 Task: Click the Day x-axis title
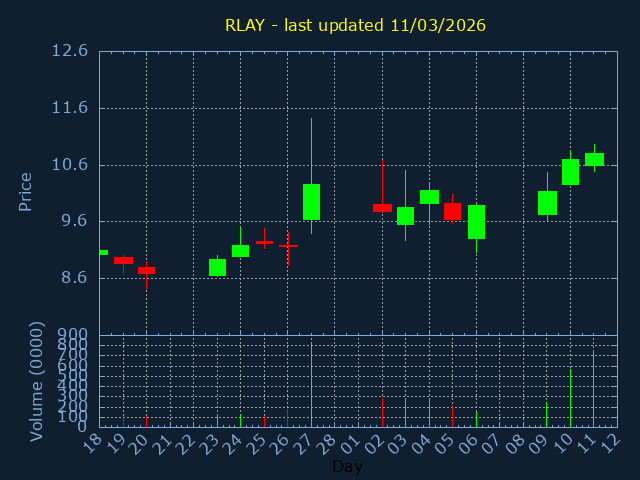(x=347, y=466)
